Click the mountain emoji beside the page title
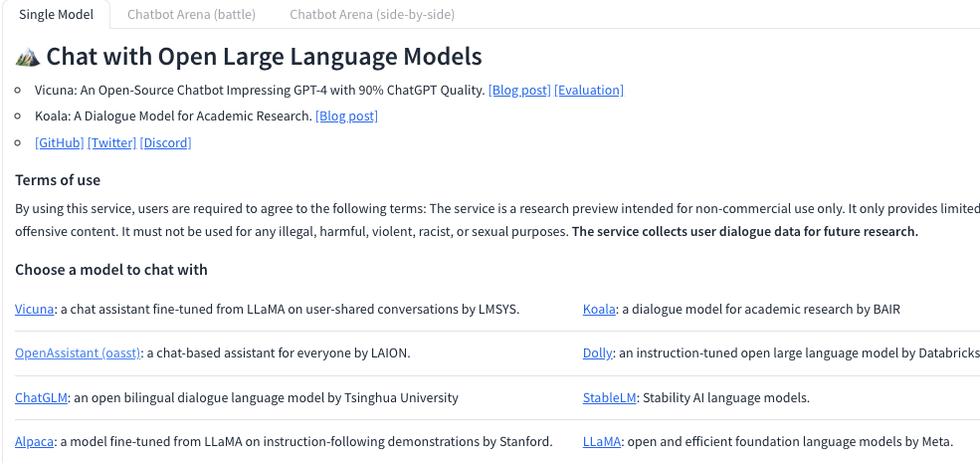Viewport: 980px width, 463px height. pyautogui.click(x=27, y=57)
